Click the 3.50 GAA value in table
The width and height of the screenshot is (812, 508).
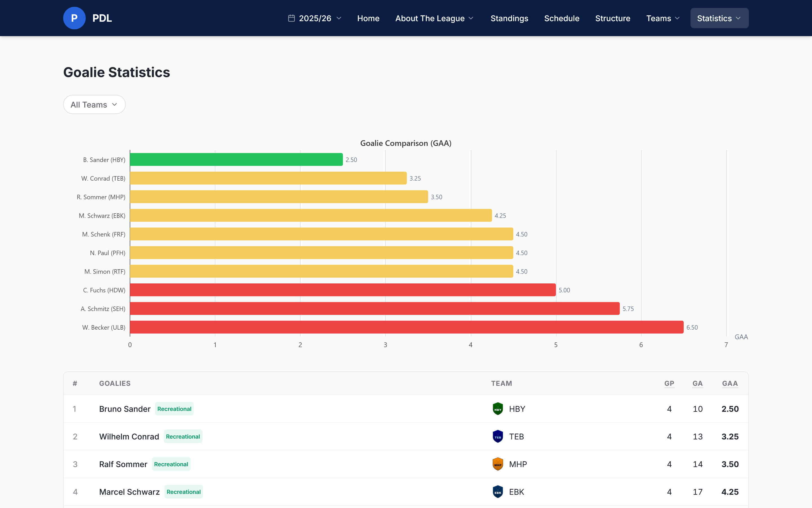(x=730, y=464)
